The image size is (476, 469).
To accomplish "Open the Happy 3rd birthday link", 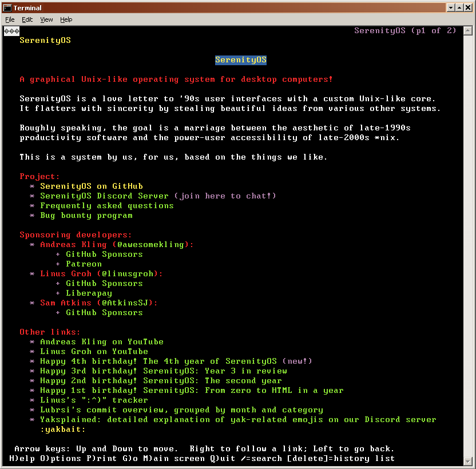I will (163, 371).
